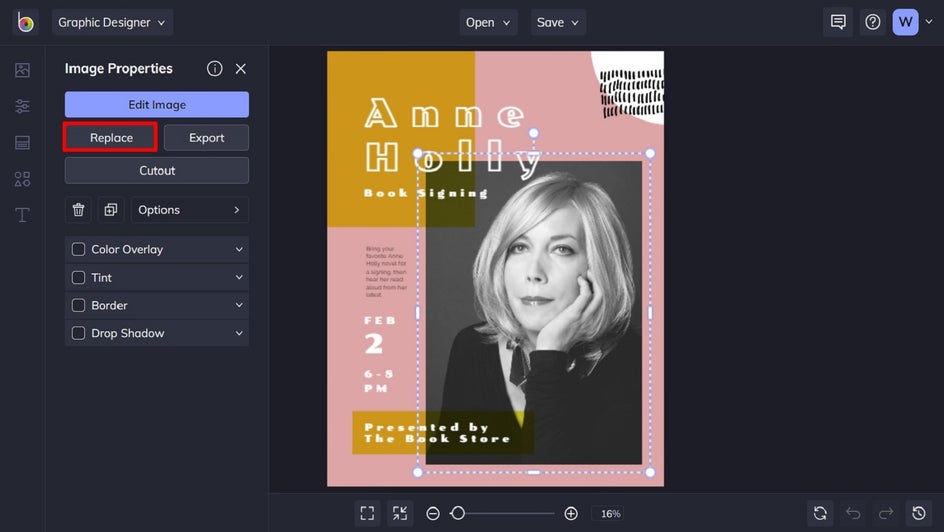Open the Graphics shapes sidebar icon
This screenshot has width=944, height=532.
coord(22,179)
